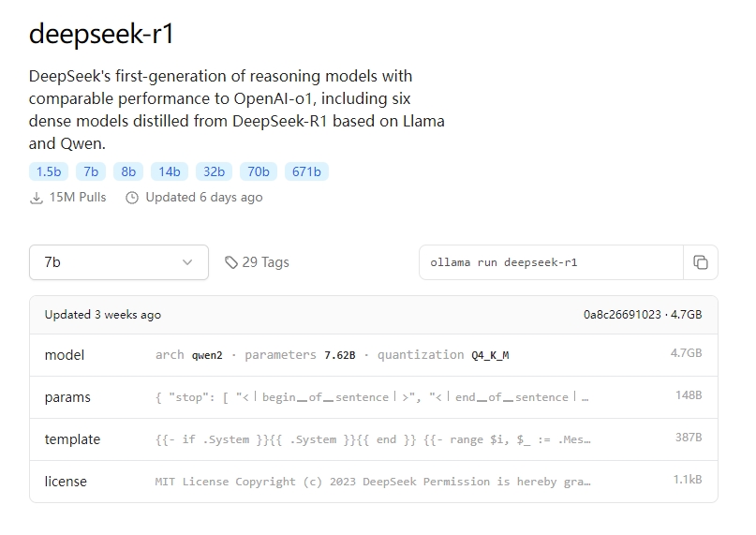Open the model file row
The width and height of the screenshot is (756, 535).
pos(374,355)
